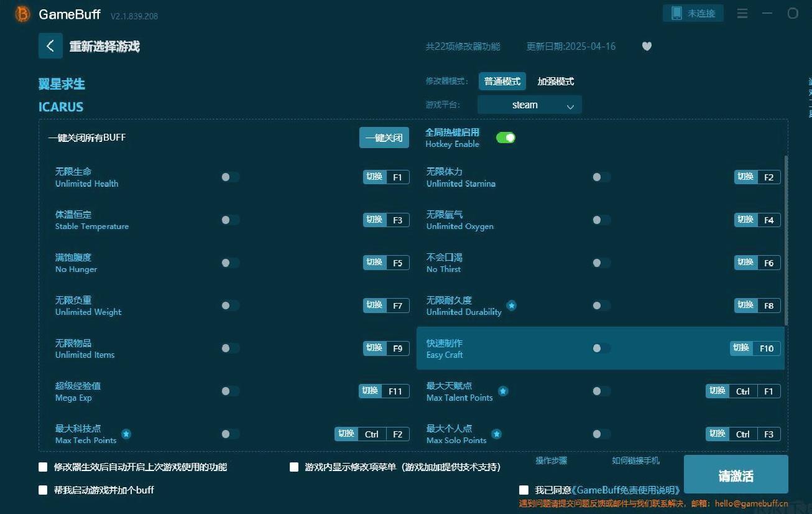812x514 pixels.
Task: Click 切换 button for Stable Temperature F3
Action: pos(374,220)
